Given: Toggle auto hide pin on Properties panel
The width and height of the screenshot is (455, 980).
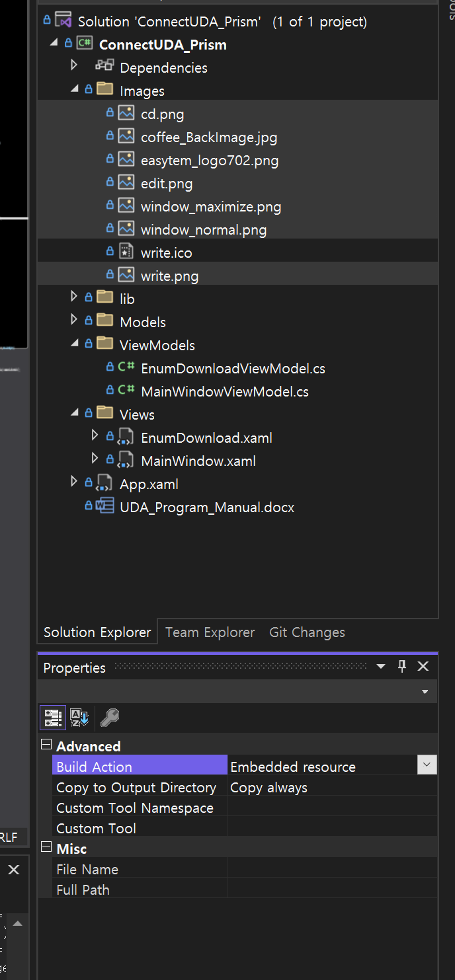Looking at the screenshot, I should click(x=401, y=667).
